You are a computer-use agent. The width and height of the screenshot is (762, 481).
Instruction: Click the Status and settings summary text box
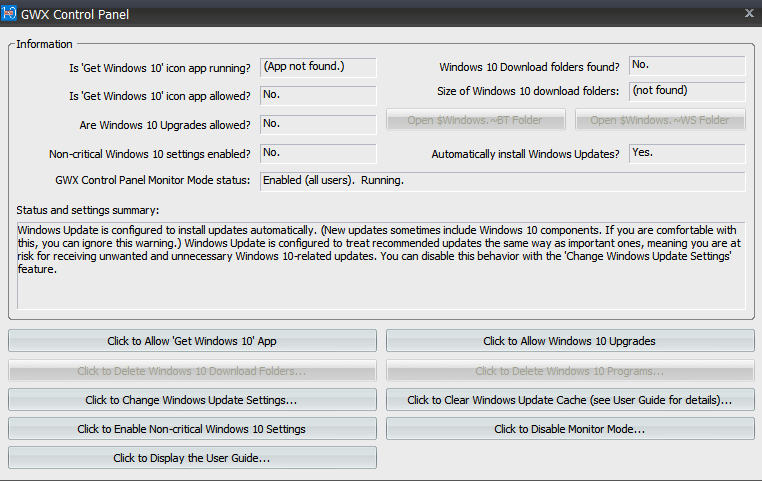click(x=381, y=265)
